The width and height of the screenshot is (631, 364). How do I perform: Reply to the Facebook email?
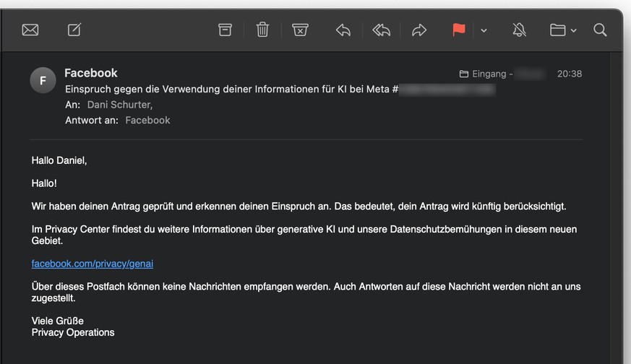click(343, 30)
